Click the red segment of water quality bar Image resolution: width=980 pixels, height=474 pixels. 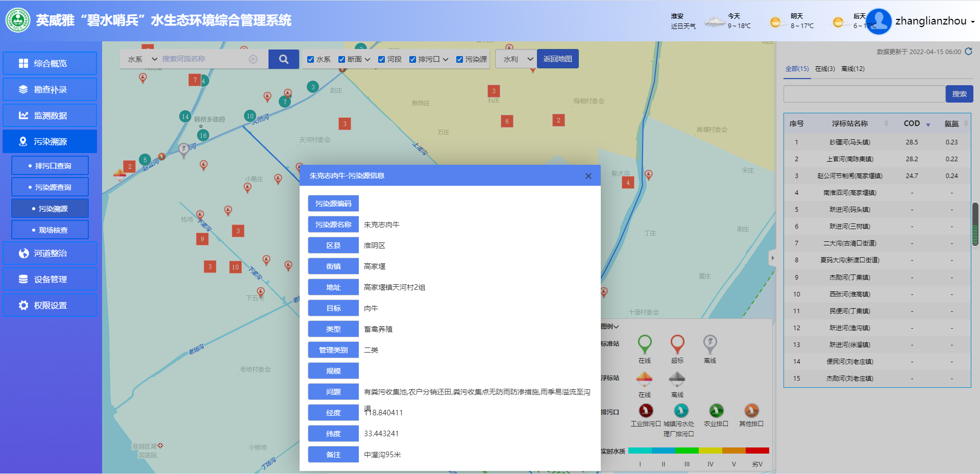(757, 451)
